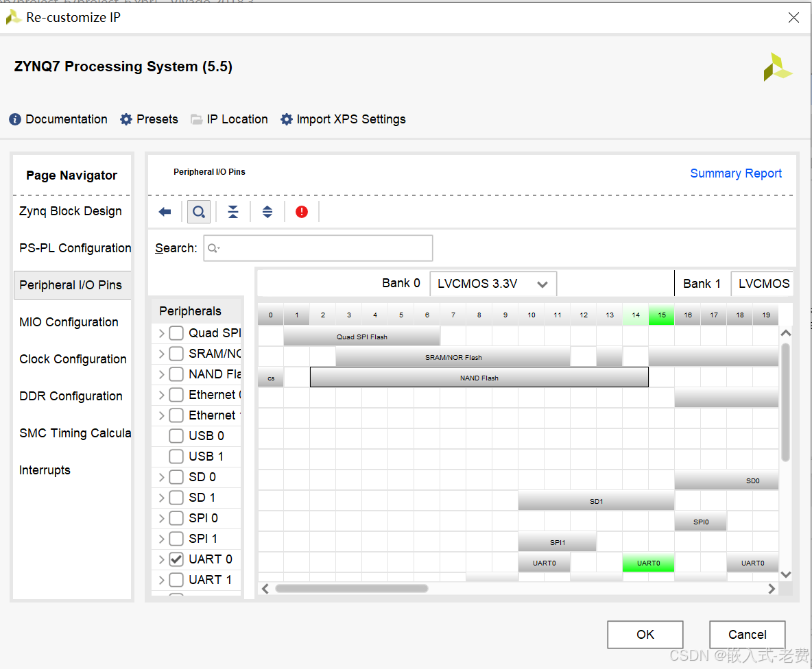Screen dimensions: 812x669
Task: Enable the NAND Flash checkbox
Action: (176, 374)
